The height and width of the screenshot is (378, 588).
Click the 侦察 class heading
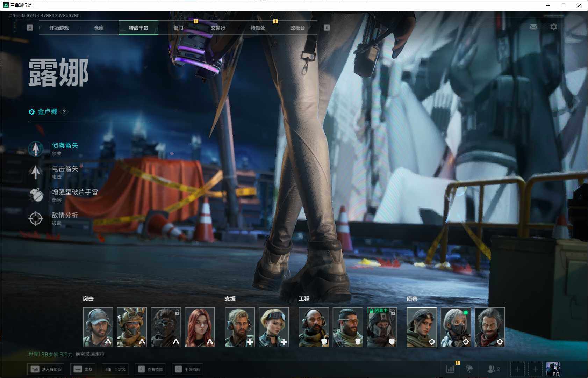(x=412, y=299)
